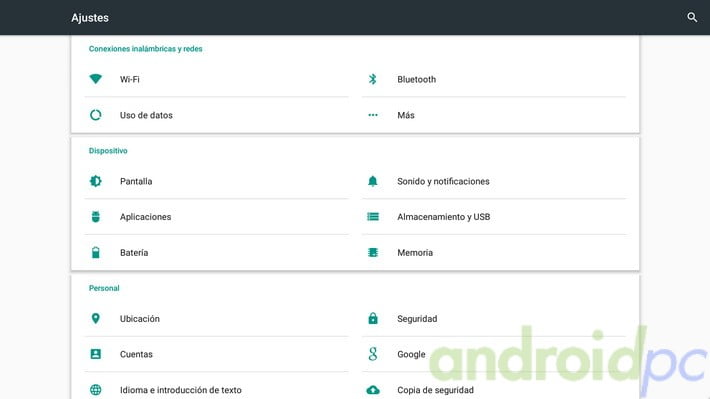Open Cuentas settings

point(216,354)
